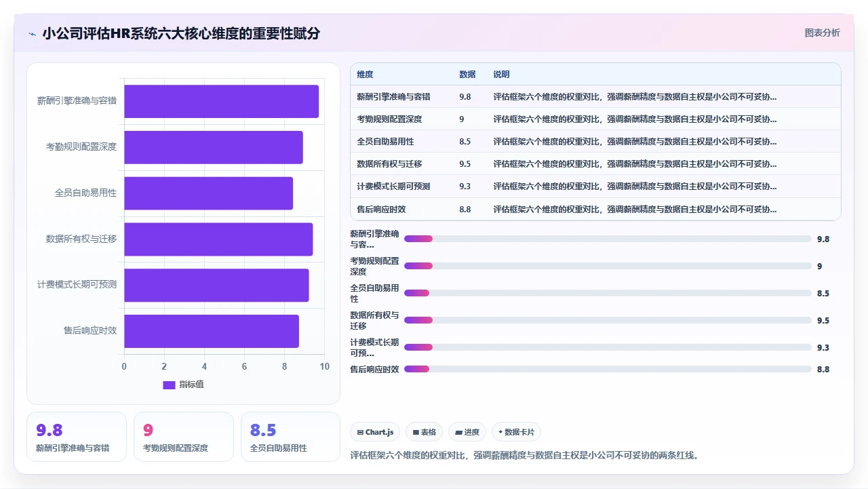Click progress bar for 售后响应时效
This screenshot has height=489, width=868.
608,369
